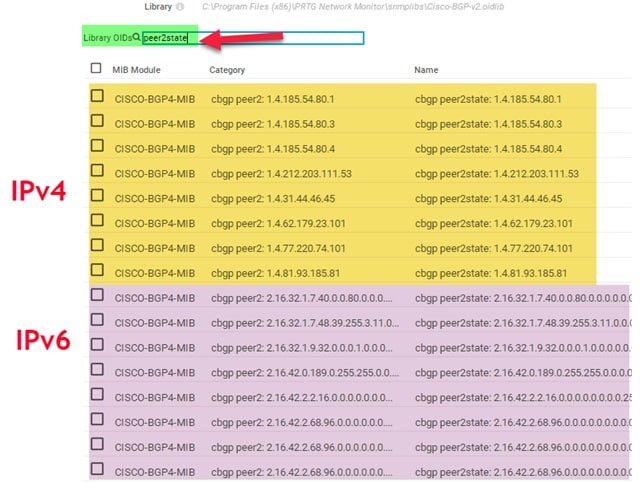Click CISCO-BGP4-MIB in the 2.16.42.0.189 row
643x487 pixels.
click(x=155, y=373)
